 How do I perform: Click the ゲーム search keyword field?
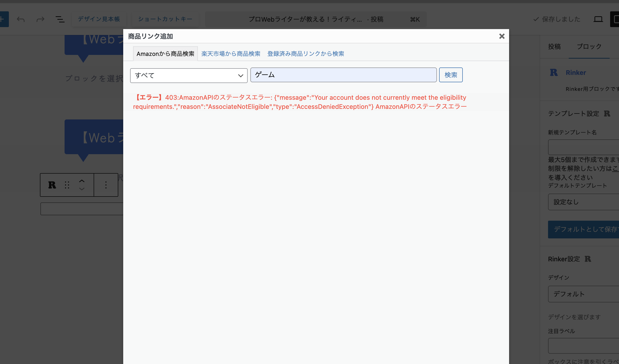[x=343, y=75]
